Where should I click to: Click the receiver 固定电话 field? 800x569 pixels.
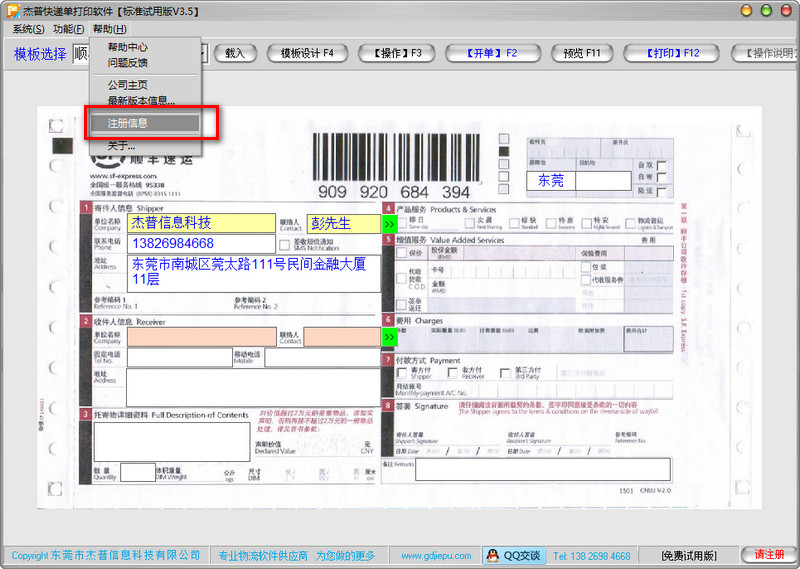point(180,358)
